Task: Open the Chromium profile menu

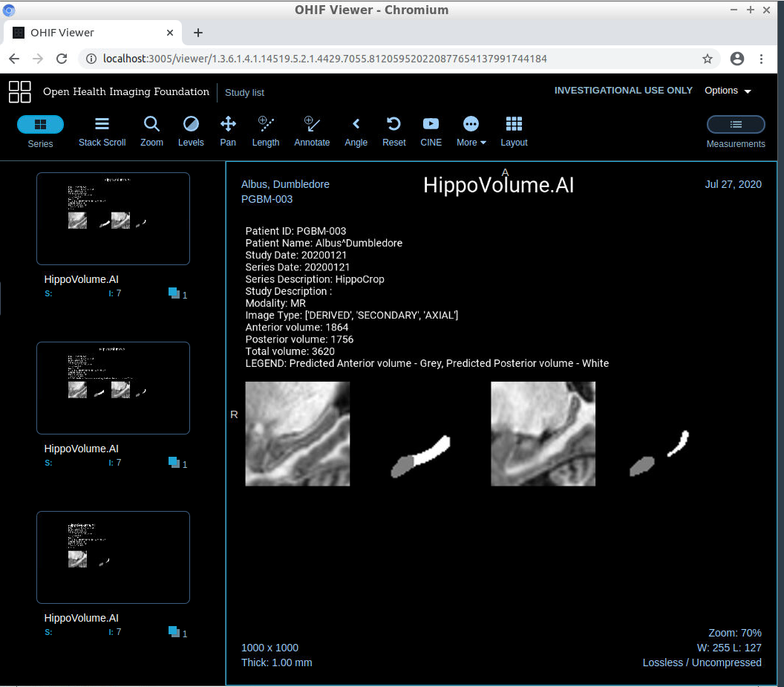Action: pyautogui.click(x=737, y=59)
